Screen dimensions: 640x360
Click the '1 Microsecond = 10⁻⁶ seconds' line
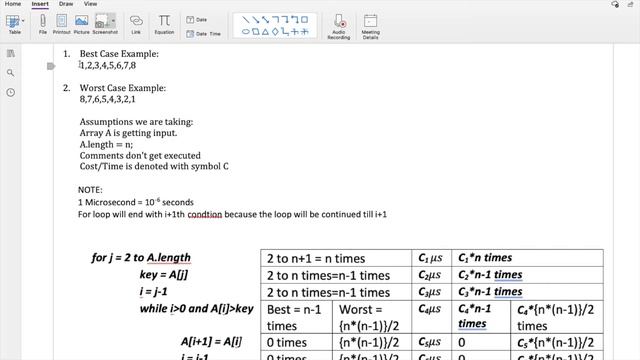136,202
